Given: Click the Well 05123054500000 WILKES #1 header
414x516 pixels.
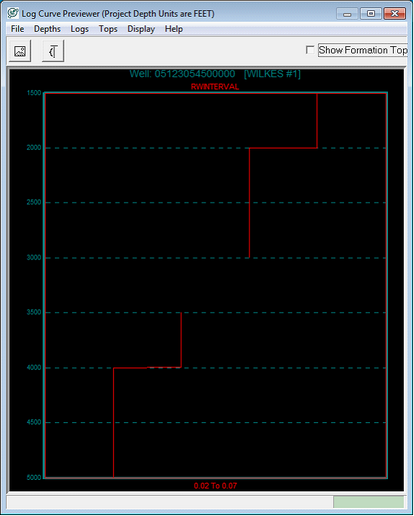Looking at the screenshot, I should pyautogui.click(x=215, y=74).
